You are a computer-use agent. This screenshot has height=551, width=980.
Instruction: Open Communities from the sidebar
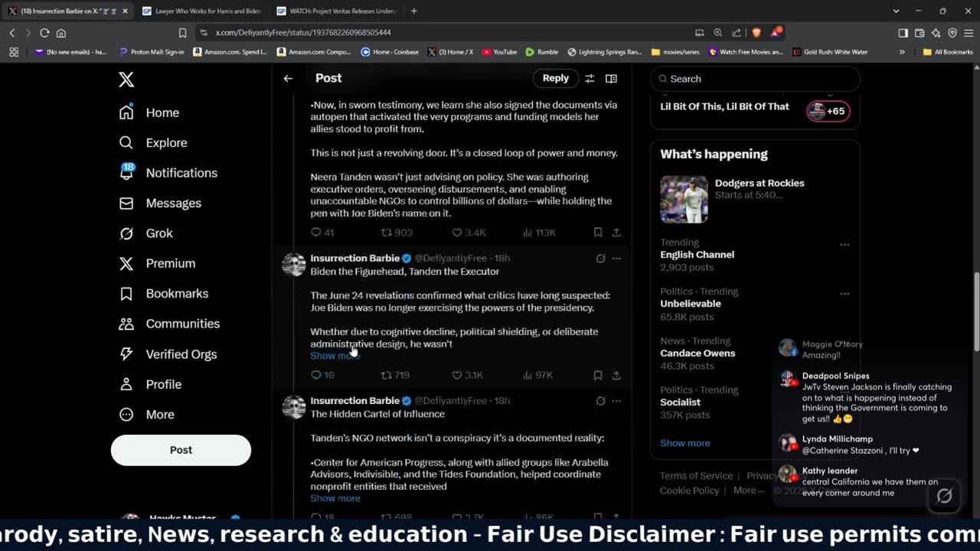[169, 324]
